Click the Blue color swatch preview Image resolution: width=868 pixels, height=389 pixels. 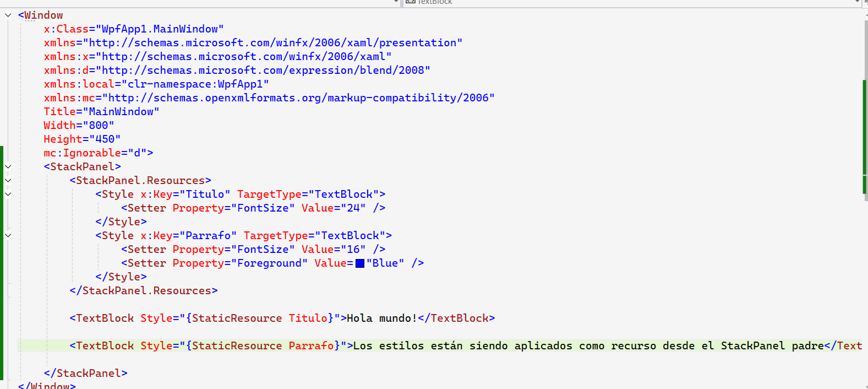[x=360, y=263]
